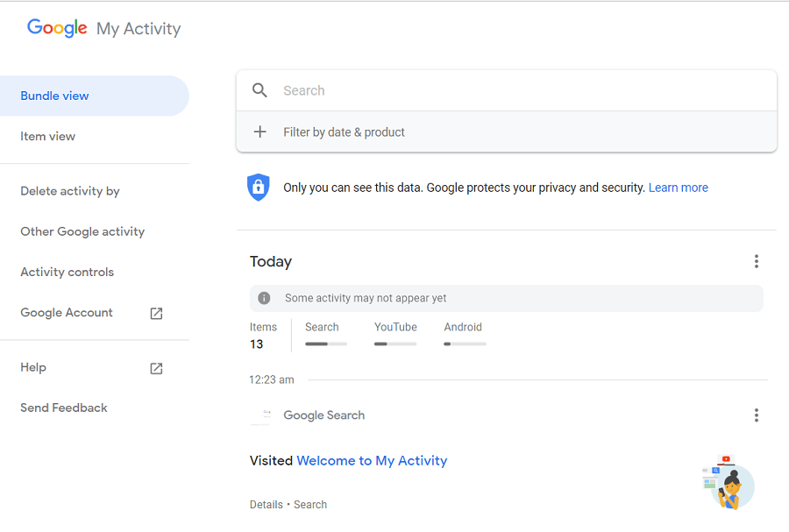Click the My Activity header title
The height and width of the screenshot is (532, 789).
click(x=139, y=29)
